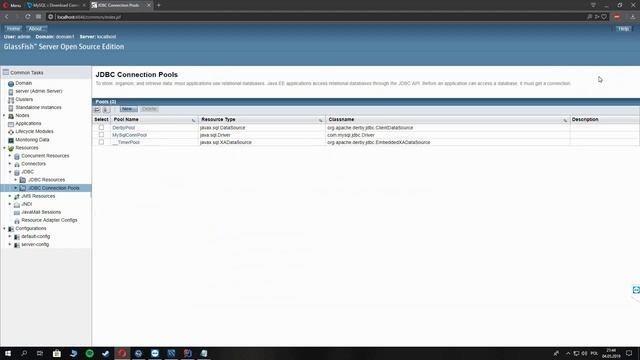Click the Home button in GlassFish header
Image resolution: width=640 pixels, height=360 pixels.
coord(13,29)
